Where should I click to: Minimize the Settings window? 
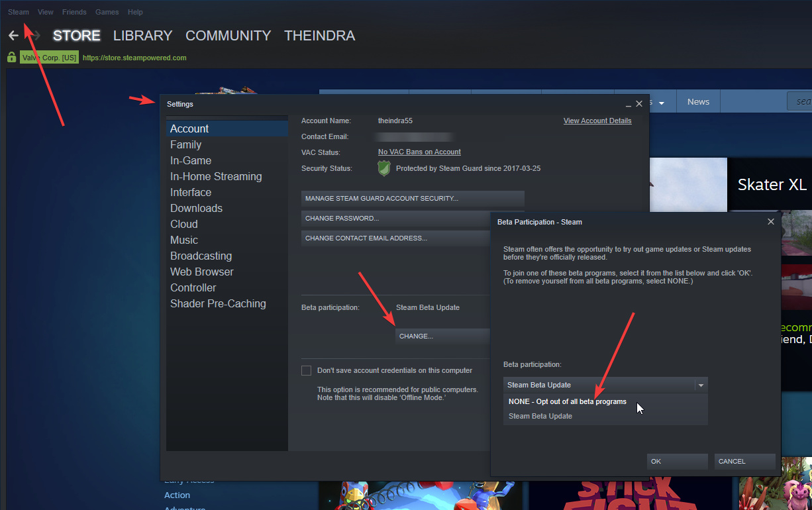[x=628, y=105]
